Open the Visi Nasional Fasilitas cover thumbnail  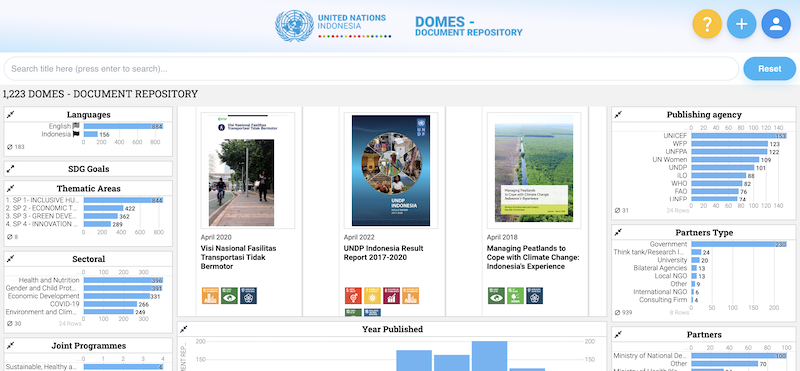coord(248,170)
